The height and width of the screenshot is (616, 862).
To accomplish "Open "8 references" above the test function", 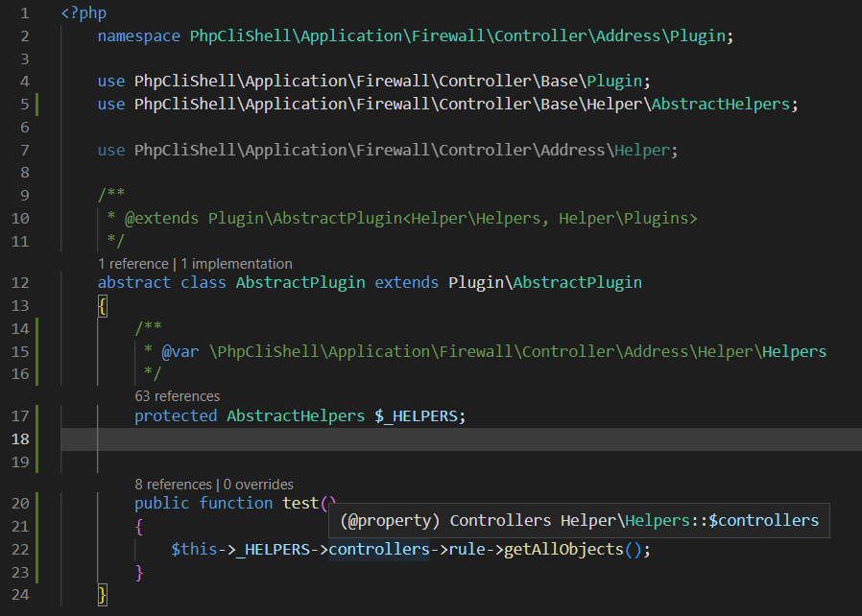I will point(173,485).
